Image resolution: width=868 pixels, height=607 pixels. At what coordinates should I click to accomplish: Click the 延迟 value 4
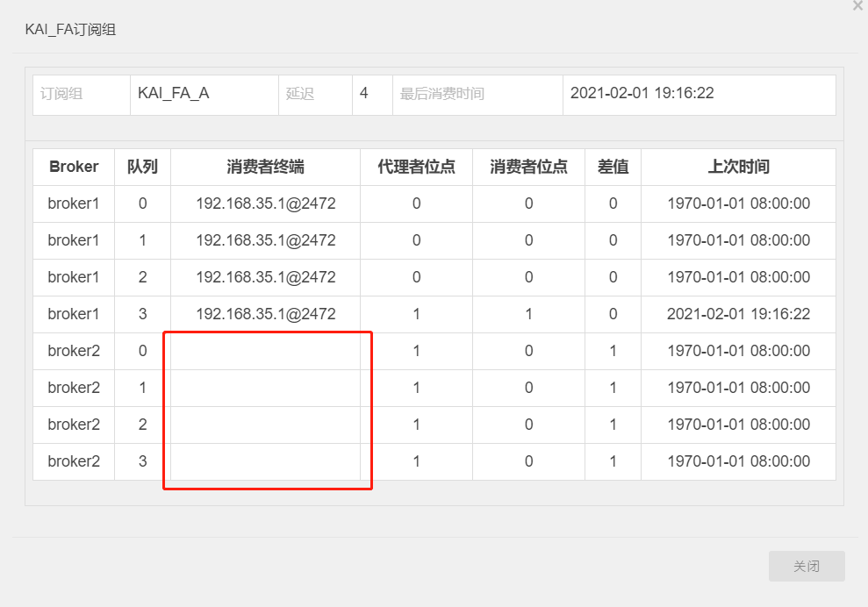363,93
